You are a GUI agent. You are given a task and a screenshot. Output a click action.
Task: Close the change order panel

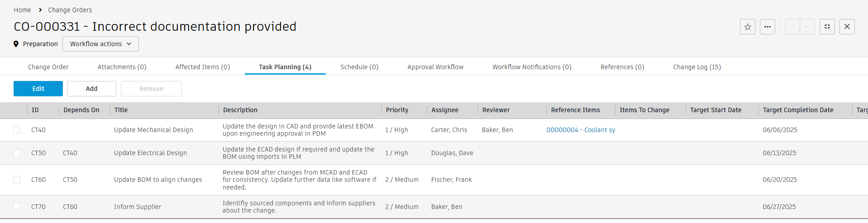[x=847, y=27]
